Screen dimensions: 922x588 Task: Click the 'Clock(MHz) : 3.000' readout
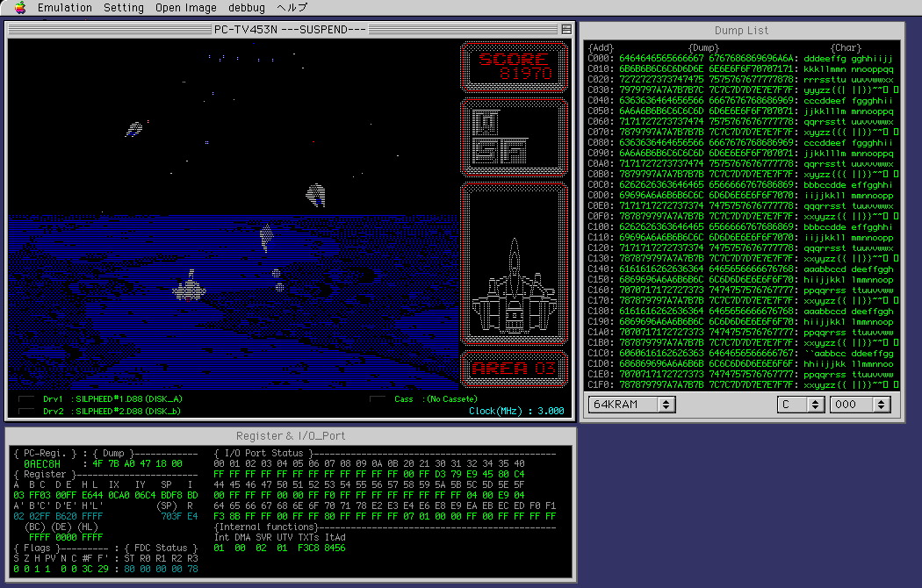(x=516, y=412)
